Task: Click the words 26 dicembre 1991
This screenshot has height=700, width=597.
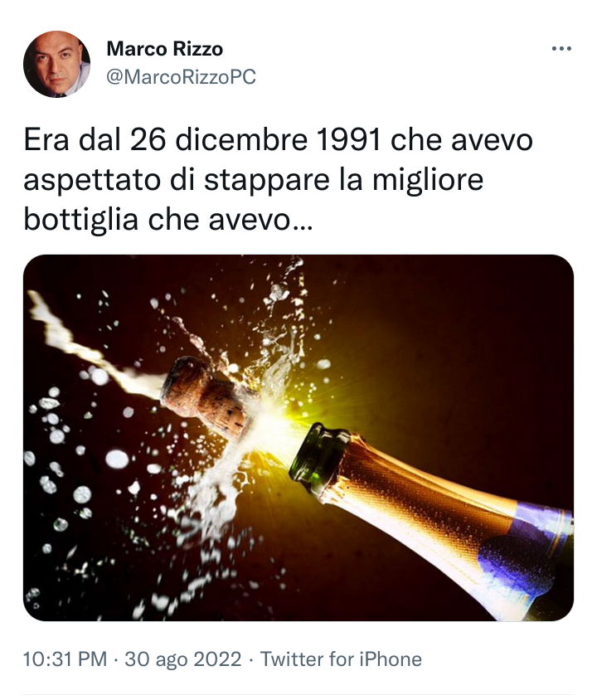Action: pos(255,139)
